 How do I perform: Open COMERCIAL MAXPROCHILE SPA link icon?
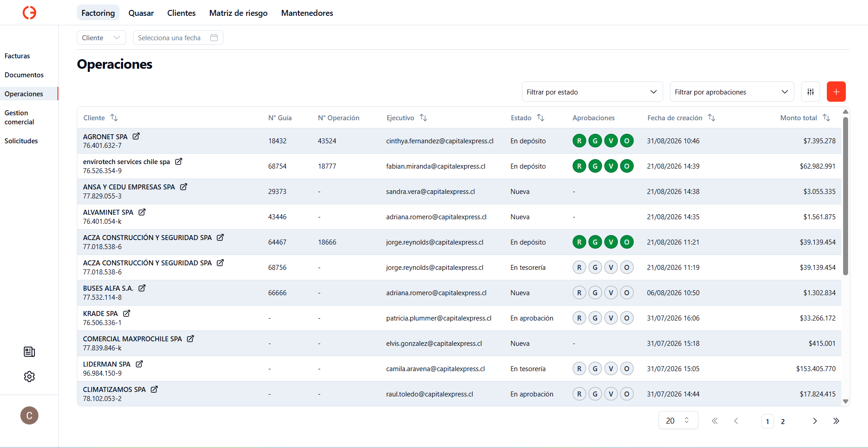coord(190,339)
